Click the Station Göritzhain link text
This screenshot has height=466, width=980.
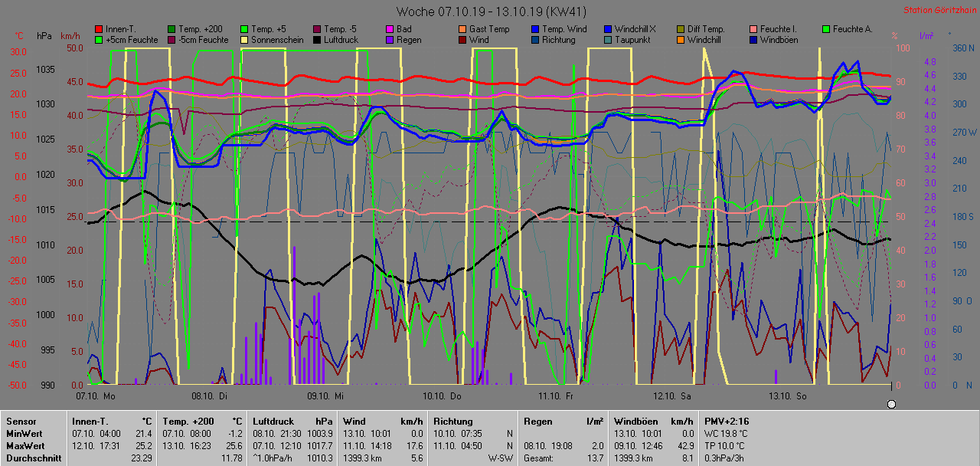[x=939, y=10]
